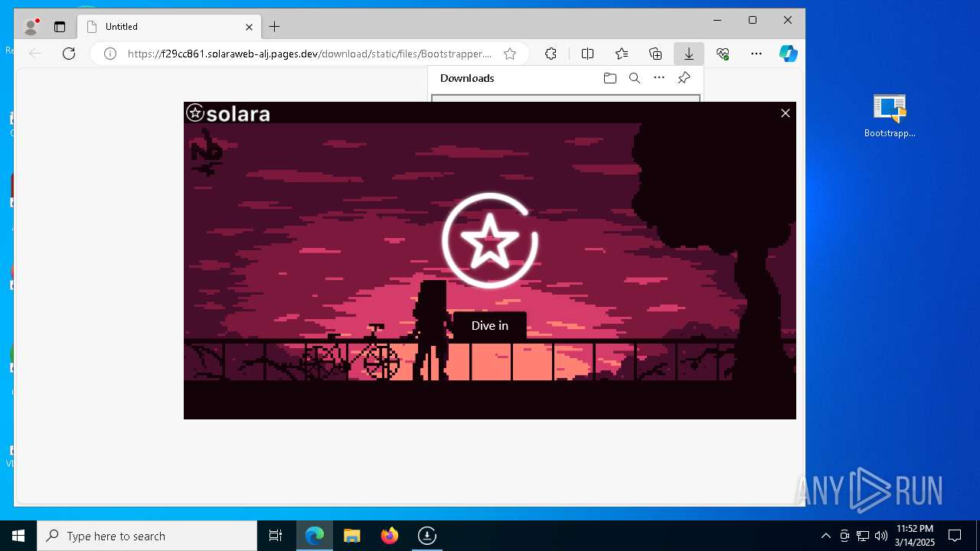Launch Firefox from taskbar
The image size is (980, 551).
[390, 536]
